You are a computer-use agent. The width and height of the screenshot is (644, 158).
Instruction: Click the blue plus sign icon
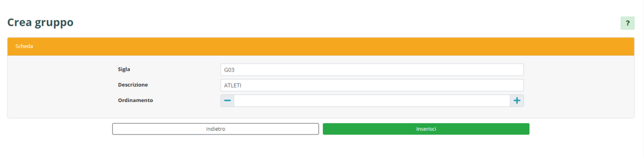tap(517, 101)
